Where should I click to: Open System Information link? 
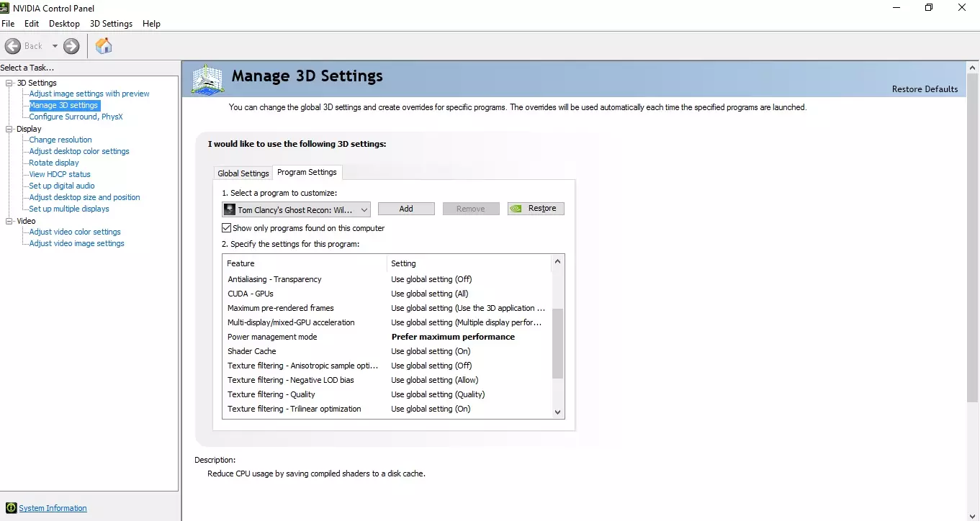53,508
